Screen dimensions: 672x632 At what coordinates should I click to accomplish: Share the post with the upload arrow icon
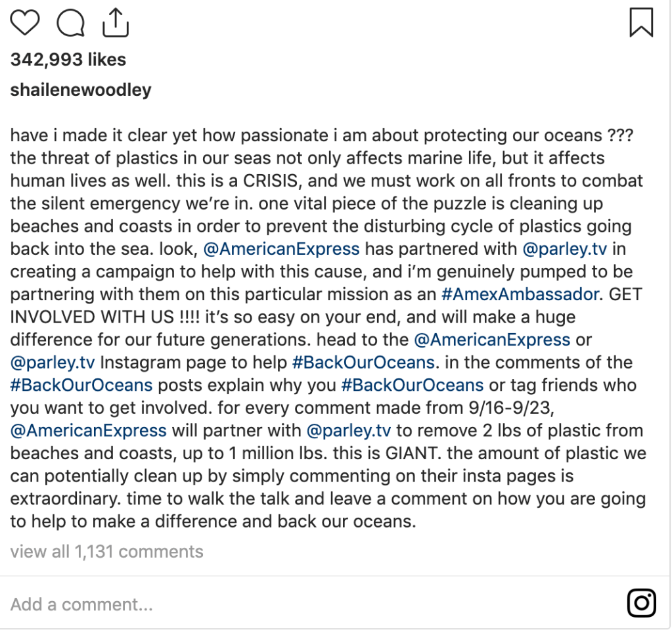coord(116,23)
